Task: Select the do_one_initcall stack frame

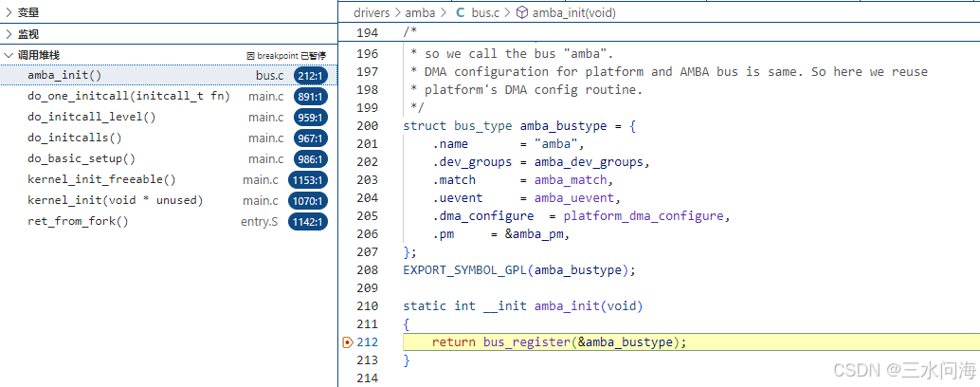Action: click(x=169, y=97)
